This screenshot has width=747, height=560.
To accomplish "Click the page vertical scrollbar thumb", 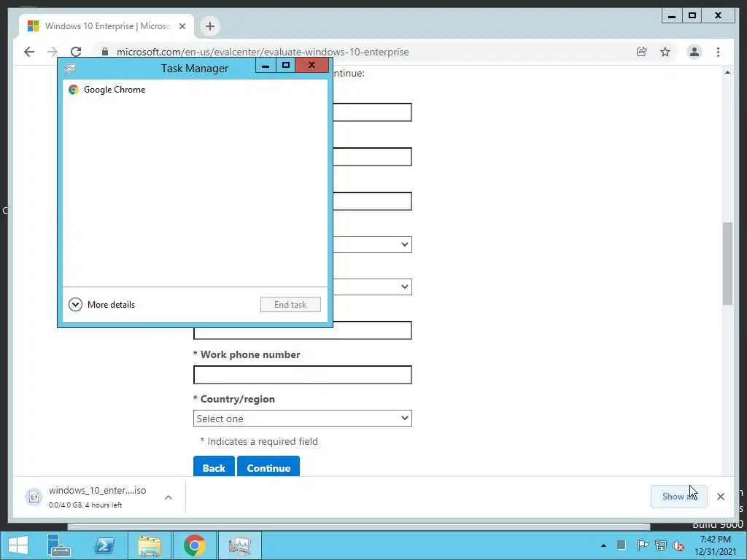I will pyautogui.click(x=727, y=263).
